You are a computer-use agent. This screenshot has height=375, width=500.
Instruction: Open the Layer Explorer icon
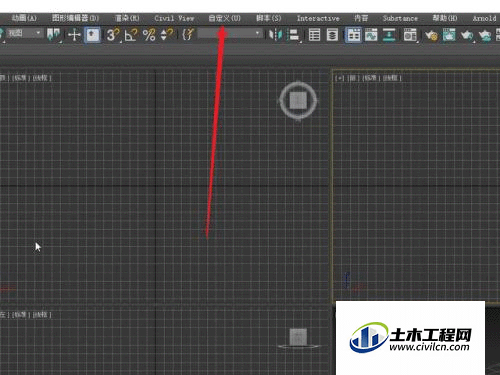[x=332, y=35]
